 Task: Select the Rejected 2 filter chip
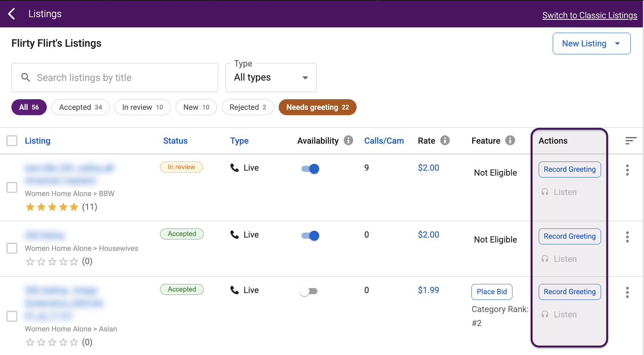(x=248, y=107)
